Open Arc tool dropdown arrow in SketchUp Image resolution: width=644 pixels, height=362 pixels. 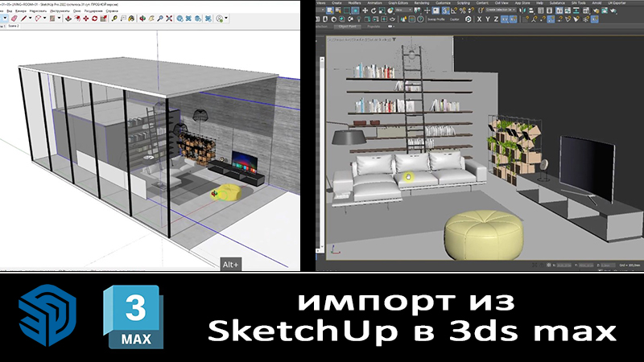click(x=45, y=19)
